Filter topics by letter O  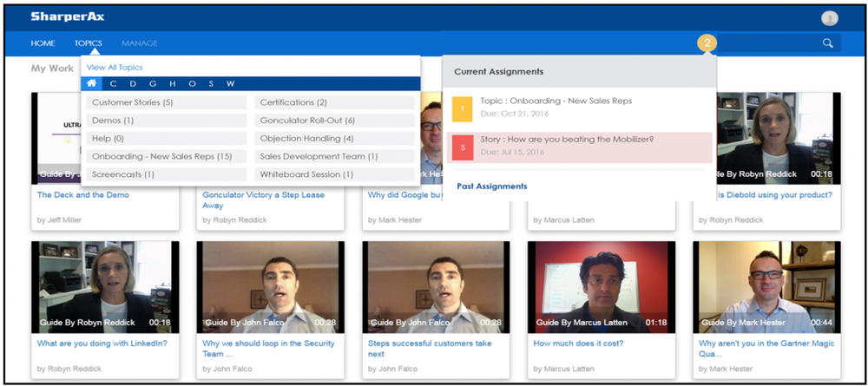click(192, 84)
